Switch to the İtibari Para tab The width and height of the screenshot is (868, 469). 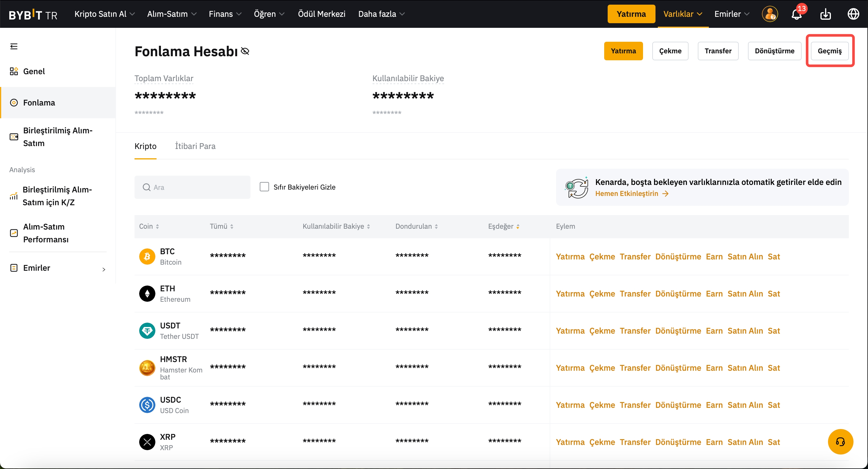click(195, 146)
